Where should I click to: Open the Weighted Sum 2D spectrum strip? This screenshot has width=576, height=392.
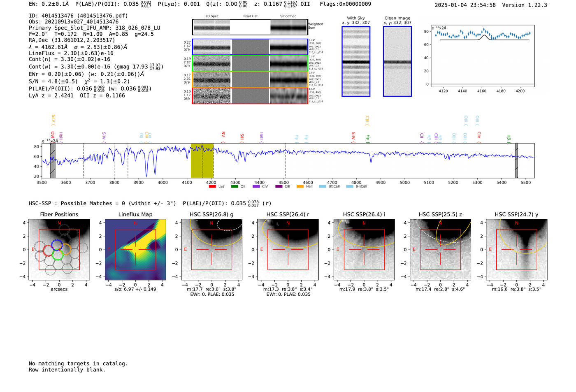coord(250,27)
